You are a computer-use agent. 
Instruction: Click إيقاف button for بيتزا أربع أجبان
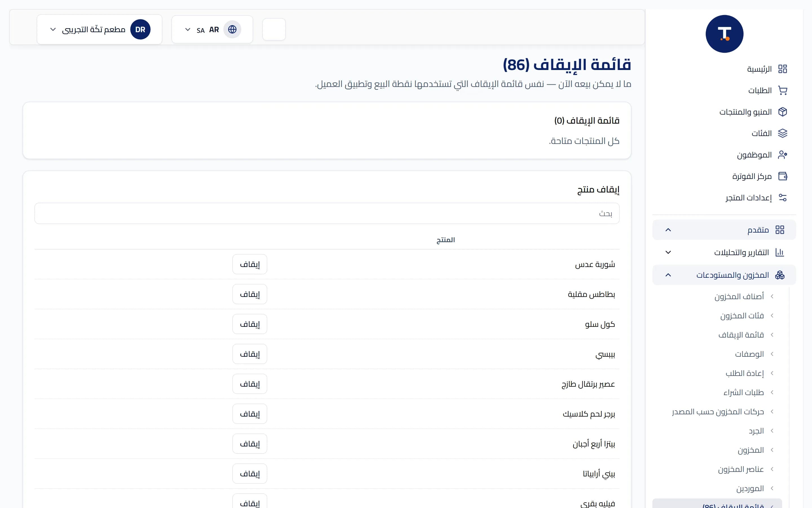pyautogui.click(x=250, y=444)
